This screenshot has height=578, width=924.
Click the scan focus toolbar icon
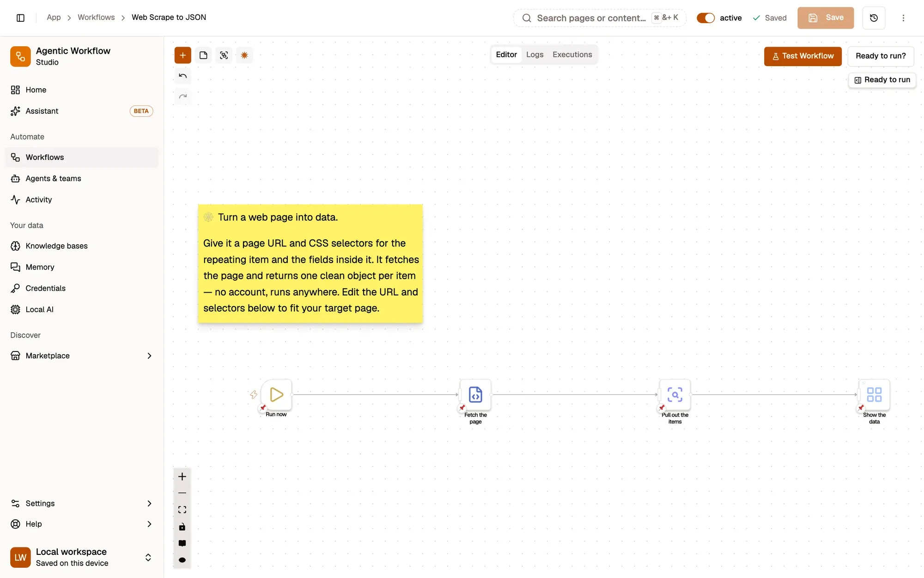click(x=224, y=55)
